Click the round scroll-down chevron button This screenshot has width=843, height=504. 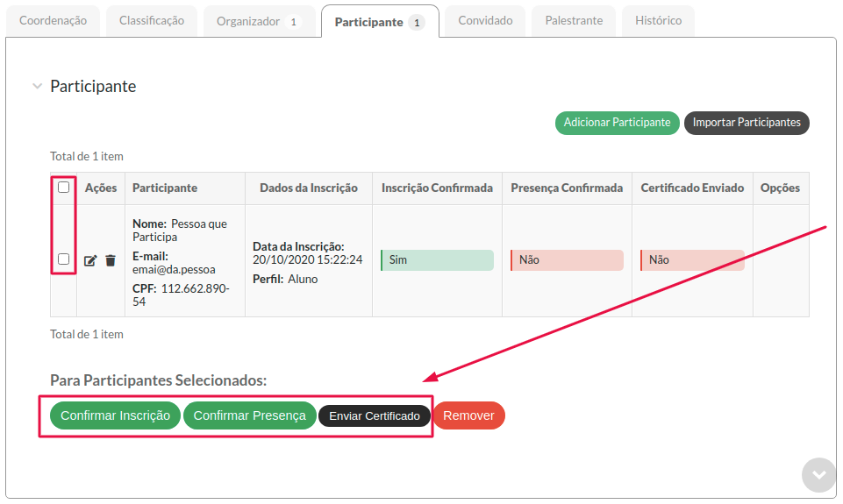(818, 474)
